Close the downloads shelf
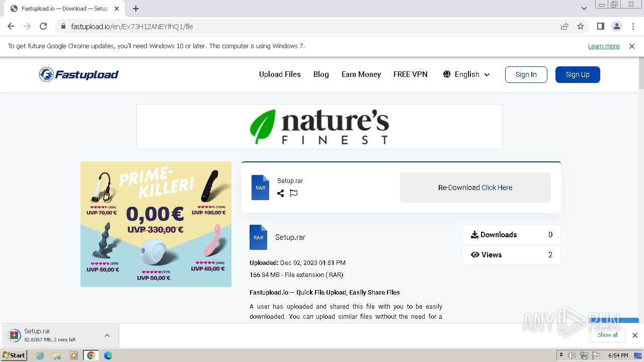This screenshot has height=362, width=644. 635,335
